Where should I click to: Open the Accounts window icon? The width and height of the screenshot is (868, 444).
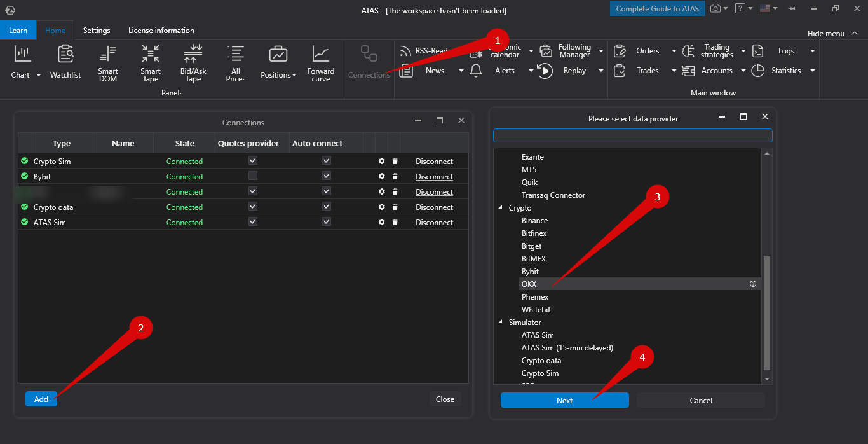(x=688, y=71)
